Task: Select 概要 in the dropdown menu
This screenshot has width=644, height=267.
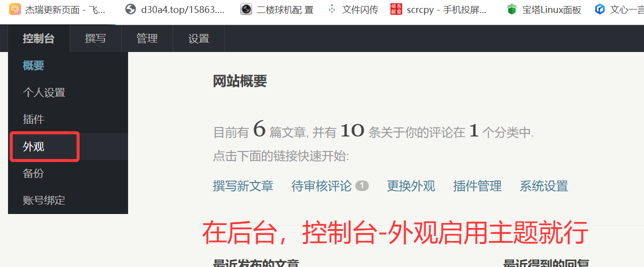Action: (x=68, y=65)
